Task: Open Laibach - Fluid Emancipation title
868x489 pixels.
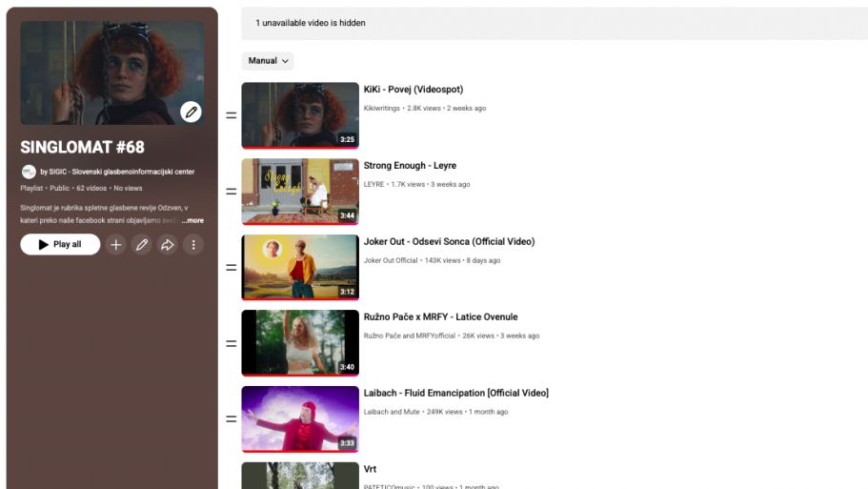Action: 456,393
